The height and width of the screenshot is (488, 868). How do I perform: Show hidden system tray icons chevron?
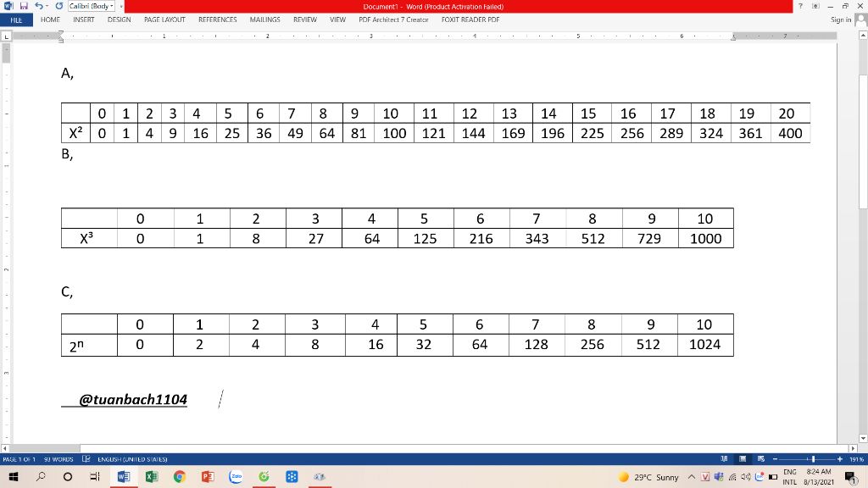coord(692,477)
